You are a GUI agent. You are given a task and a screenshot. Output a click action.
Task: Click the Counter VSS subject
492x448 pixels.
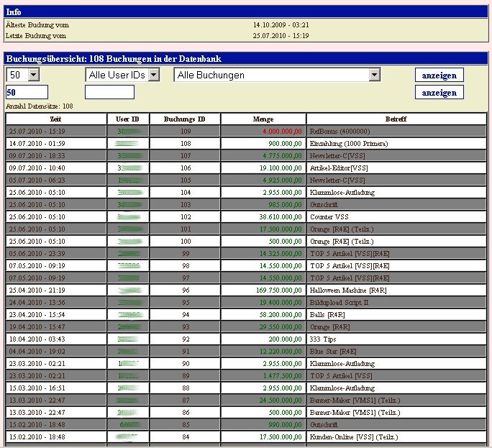coord(329,216)
